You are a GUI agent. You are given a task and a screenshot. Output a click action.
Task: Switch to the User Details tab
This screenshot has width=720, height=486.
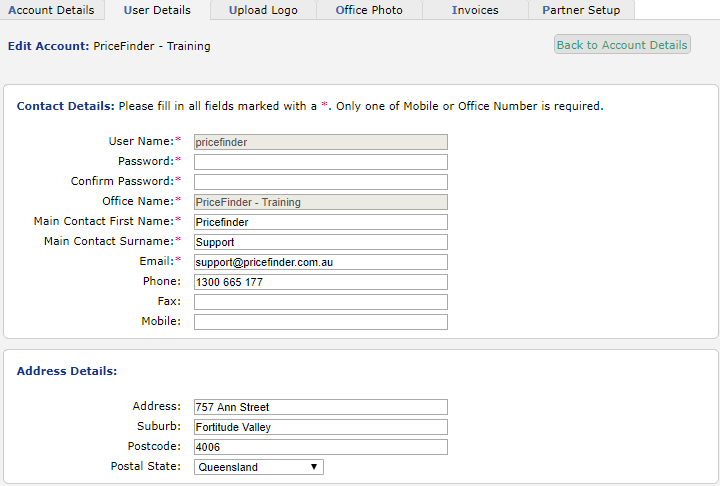pos(157,10)
